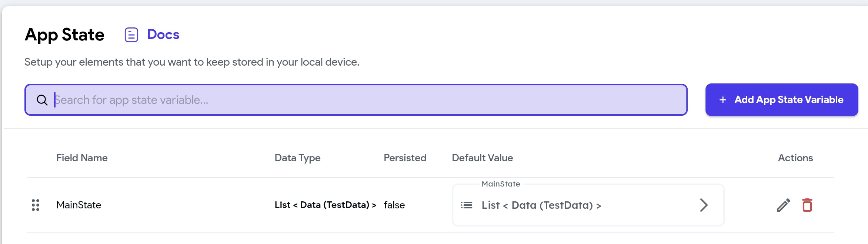Edit the MainState variable with pencil icon

[x=783, y=205]
